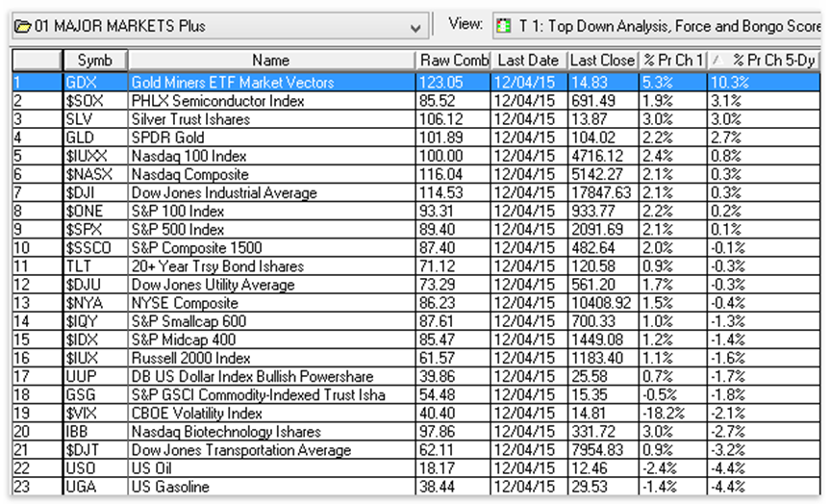Select the GDX symbol cell
This screenshot has width=830, height=504.
pyautogui.click(x=95, y=83)
